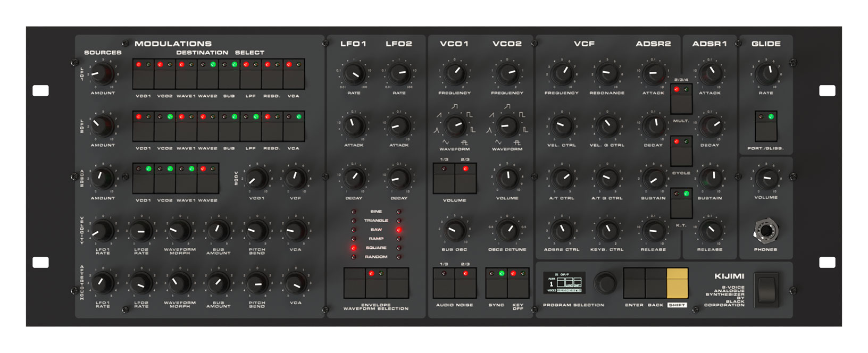Click the VCO2 VOLUME knob
This screenshot has width=868, height=353.
tap(507, 179)
